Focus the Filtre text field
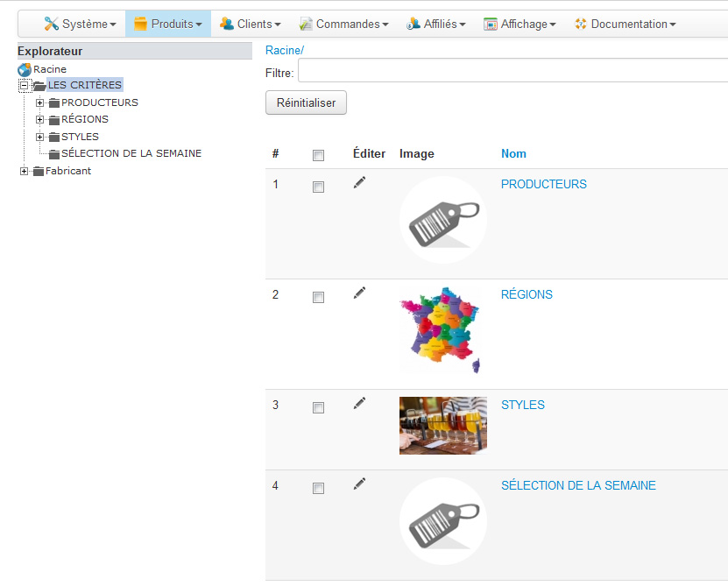 tap(512, 71)
